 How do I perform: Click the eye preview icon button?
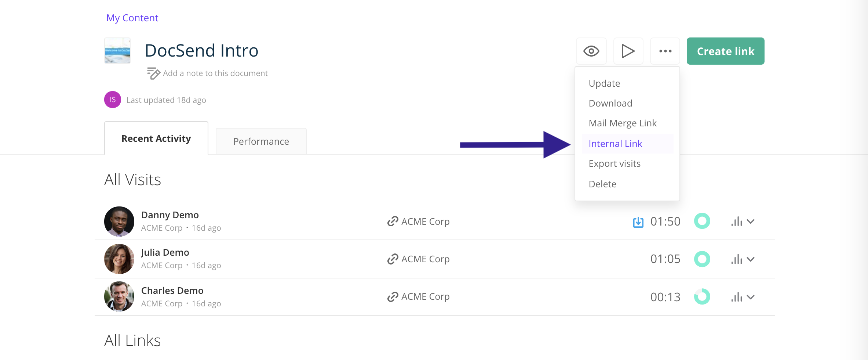pos(591,51)
